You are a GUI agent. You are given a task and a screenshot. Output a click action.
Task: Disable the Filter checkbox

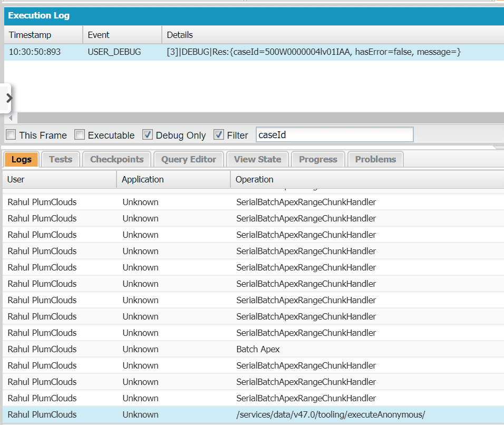pyautogui.click(x=219, y=135)
